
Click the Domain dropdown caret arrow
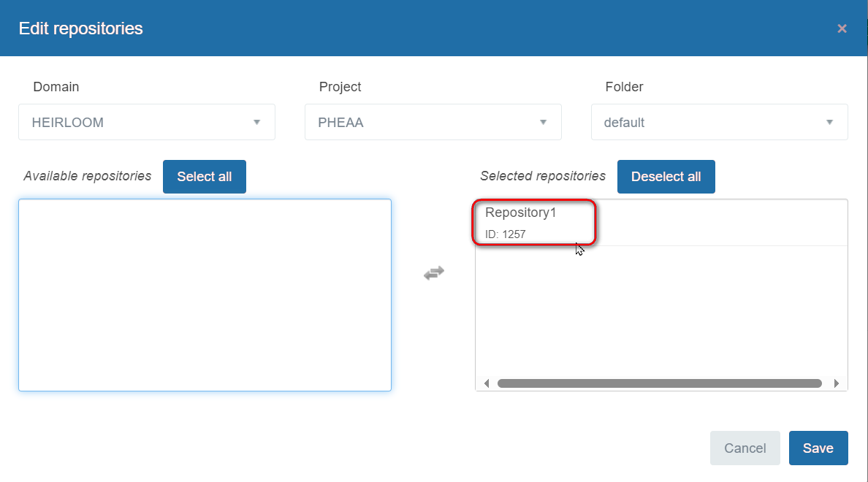256,122
